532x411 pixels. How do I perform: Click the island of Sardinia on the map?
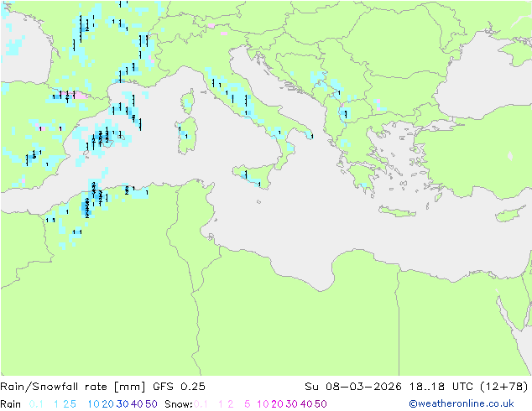186,136
